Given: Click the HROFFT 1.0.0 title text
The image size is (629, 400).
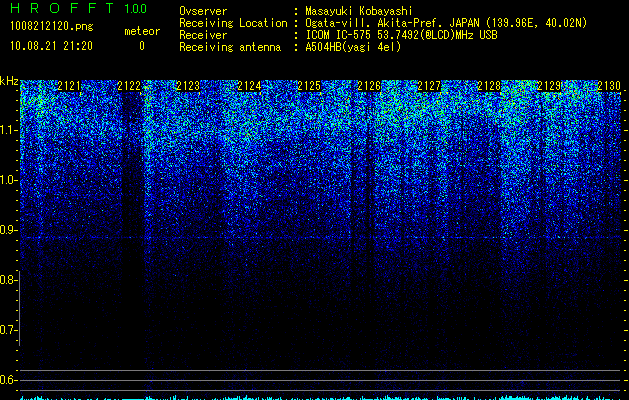Looking at the screenshot, I should (x=79, y=8).
